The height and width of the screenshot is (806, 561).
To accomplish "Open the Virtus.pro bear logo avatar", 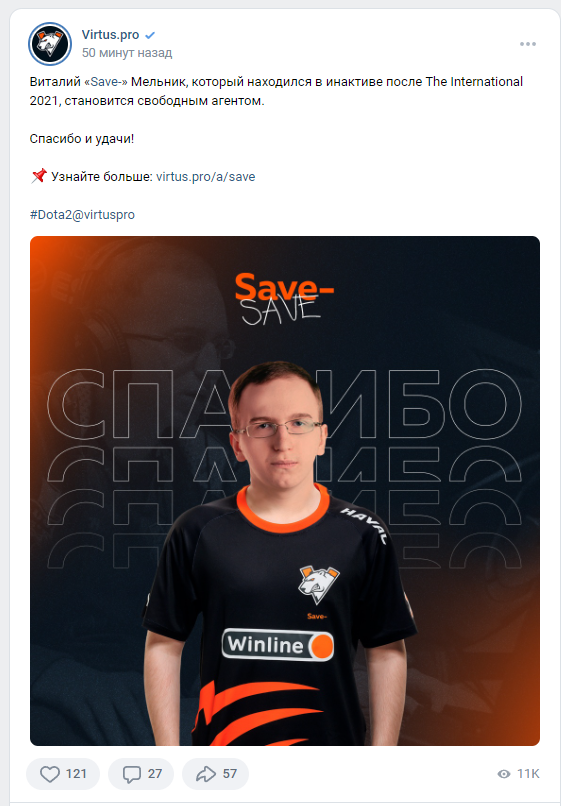I will tap(50, 44).
